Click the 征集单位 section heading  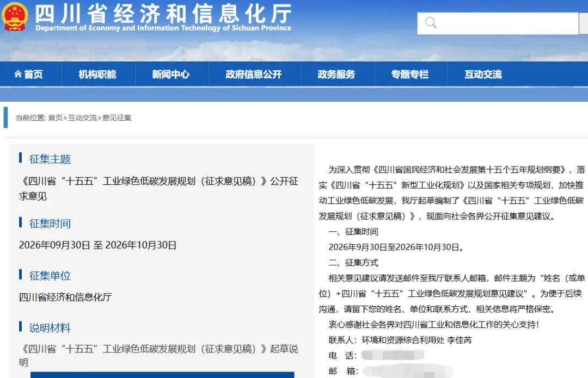tap(50, 275)
